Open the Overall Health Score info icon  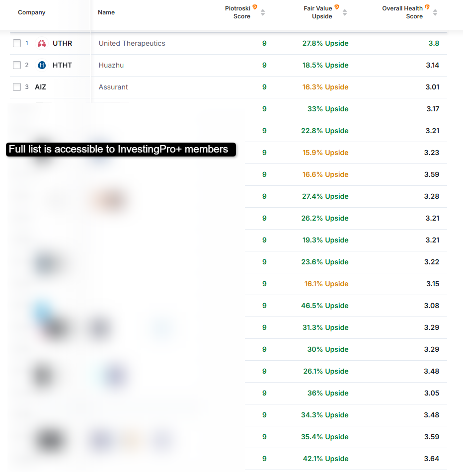(x=427, y=7)
